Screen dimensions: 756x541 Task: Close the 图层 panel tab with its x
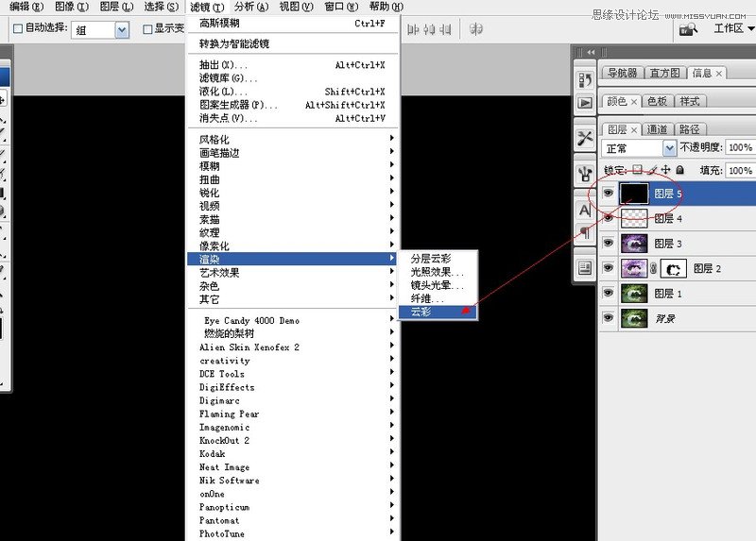point(634,129)
